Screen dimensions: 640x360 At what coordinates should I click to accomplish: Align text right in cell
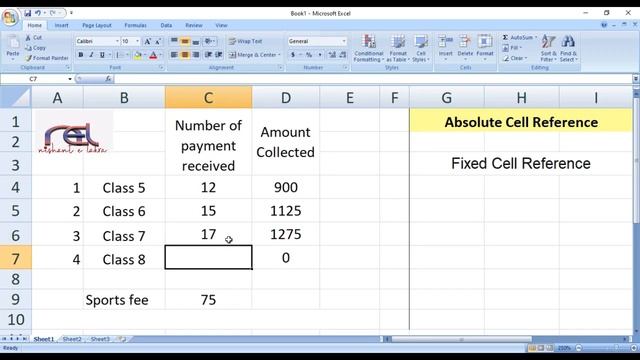(x=196, y=55)
